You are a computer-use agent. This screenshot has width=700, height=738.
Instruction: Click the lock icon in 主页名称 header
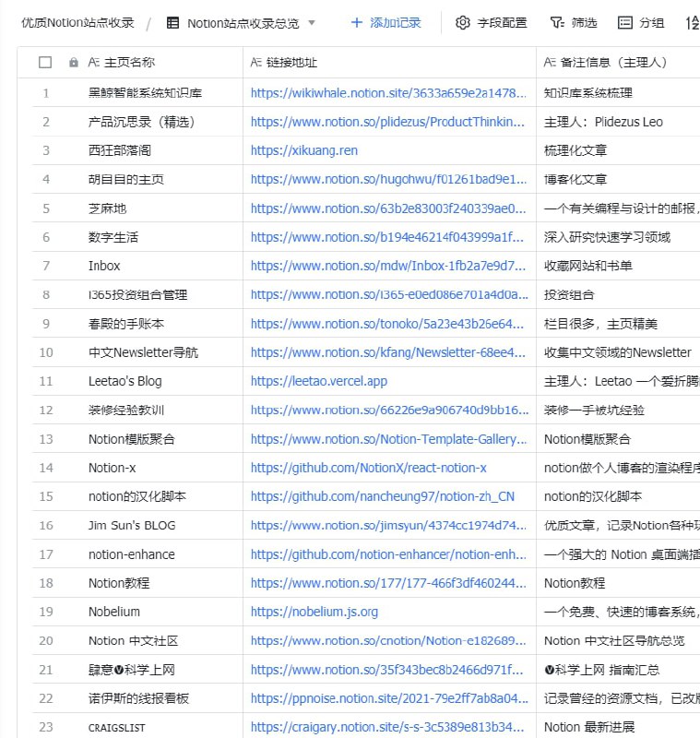click(74, 62)
